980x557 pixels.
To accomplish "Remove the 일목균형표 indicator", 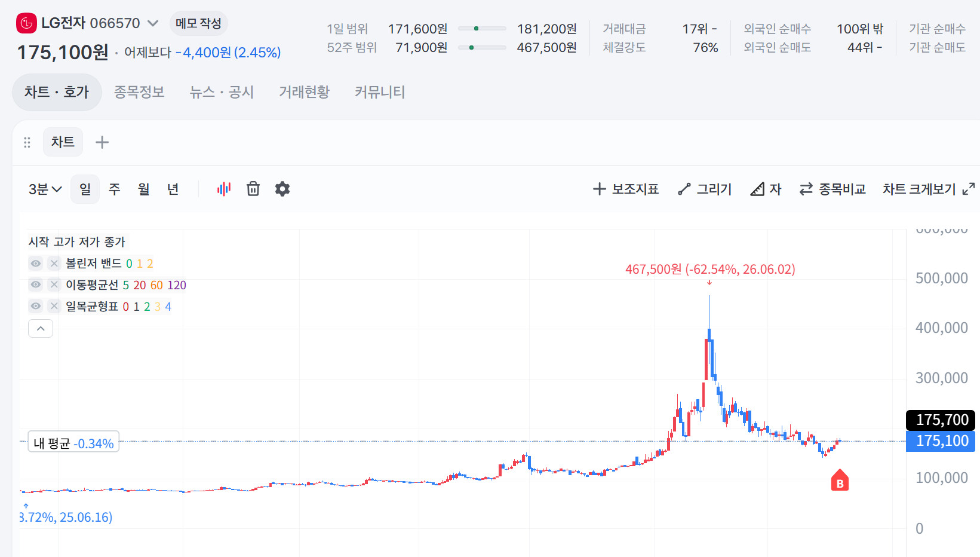I will (54, 307).
